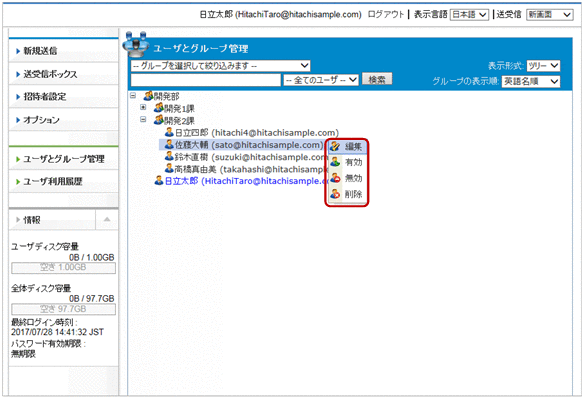Click the red user icon for 無効
This screenshot has width=585, height=400.
point(335,178)
